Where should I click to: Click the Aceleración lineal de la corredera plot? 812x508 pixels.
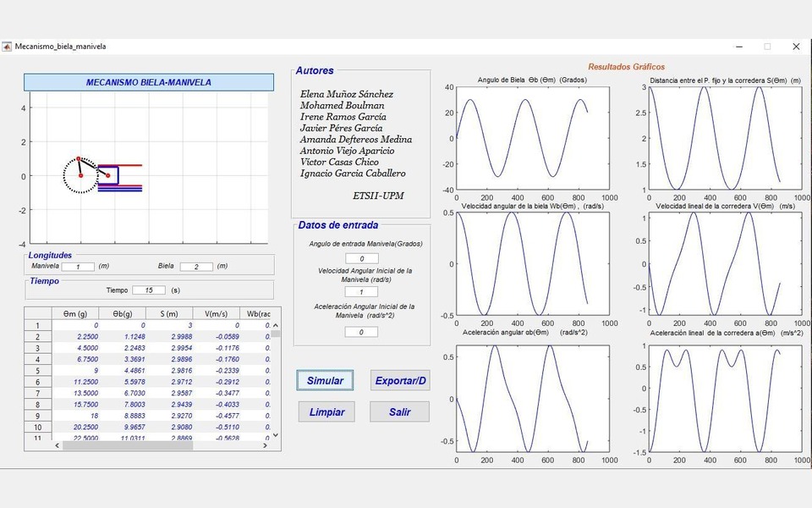click(726, 399)
